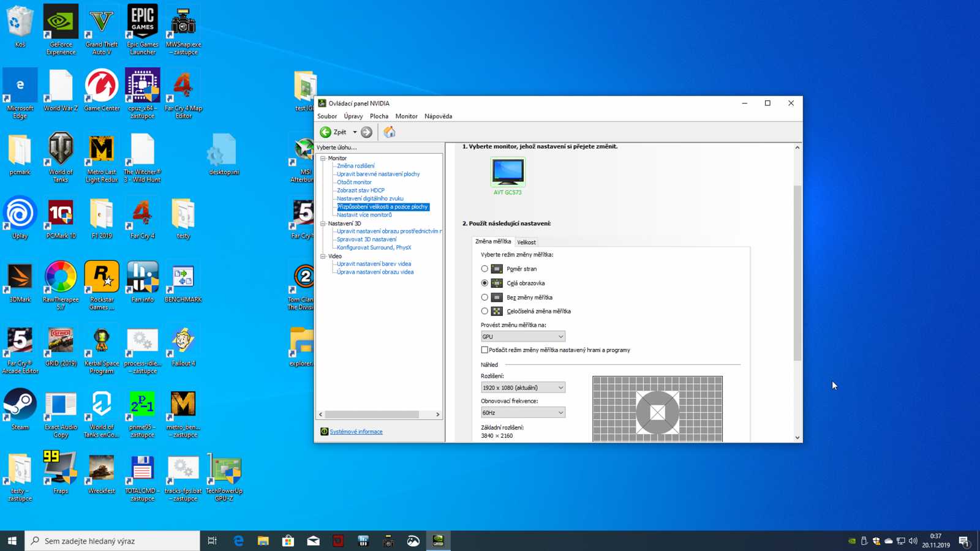
Task: Click the forward arrow in toolbar
Action: point(366,132)
